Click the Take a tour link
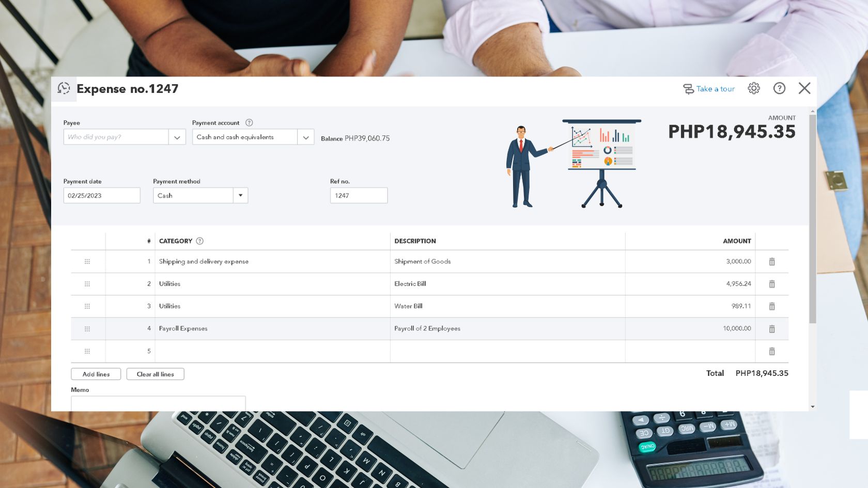 pos(709,89)
